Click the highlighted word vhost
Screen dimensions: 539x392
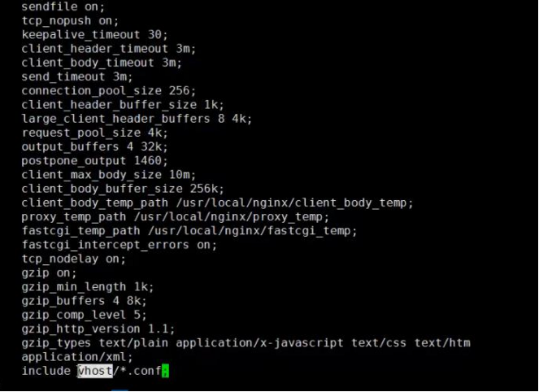[x=95, y=371]
